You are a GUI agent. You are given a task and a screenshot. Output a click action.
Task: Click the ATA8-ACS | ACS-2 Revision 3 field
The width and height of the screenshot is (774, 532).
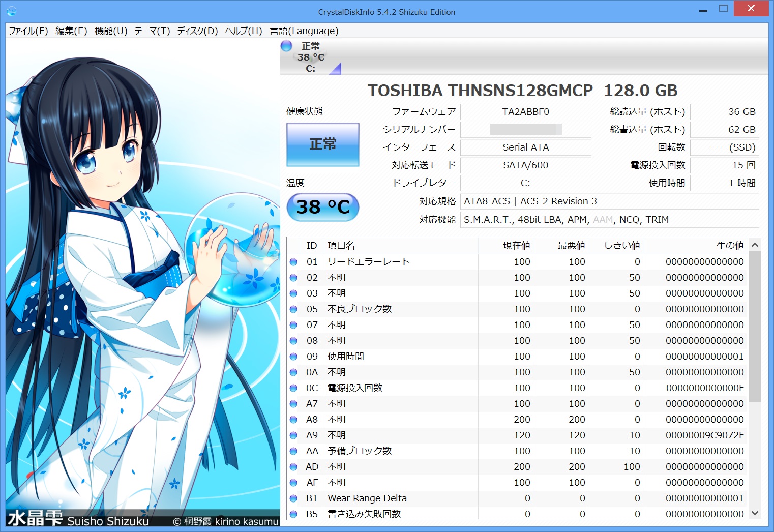(x=609, y=201)
